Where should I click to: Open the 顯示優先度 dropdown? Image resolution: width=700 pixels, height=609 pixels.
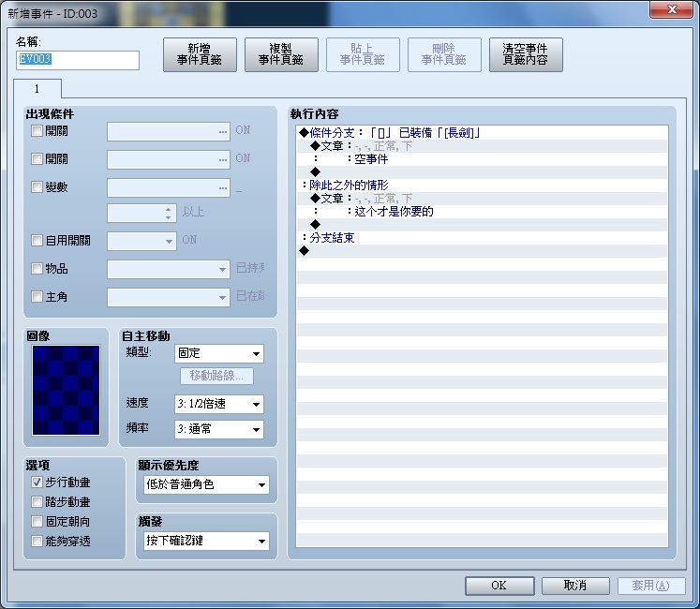[207, 484]
